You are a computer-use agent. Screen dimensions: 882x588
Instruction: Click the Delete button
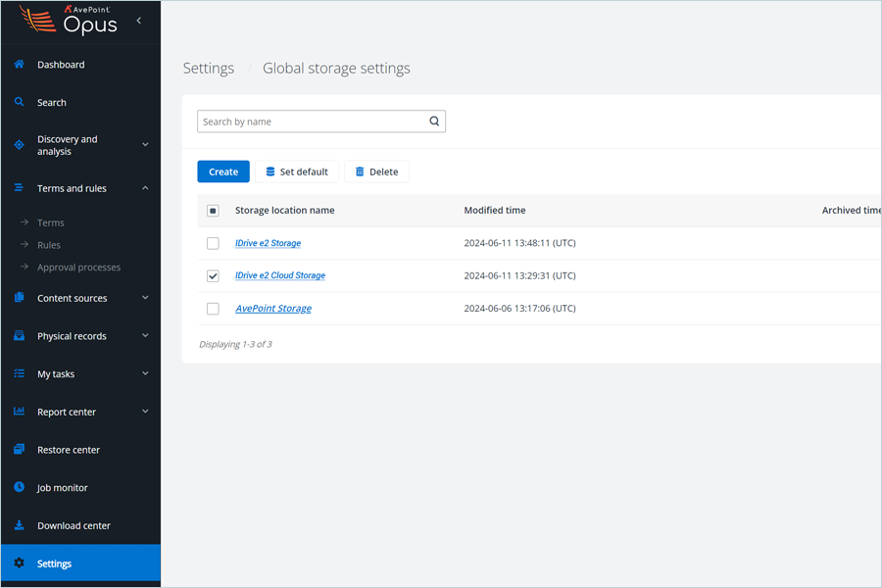377,171
